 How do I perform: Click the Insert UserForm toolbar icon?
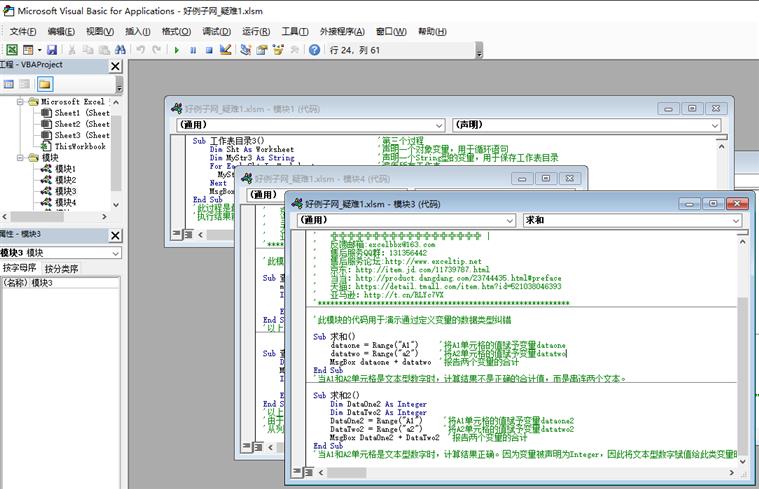point(28,49)
